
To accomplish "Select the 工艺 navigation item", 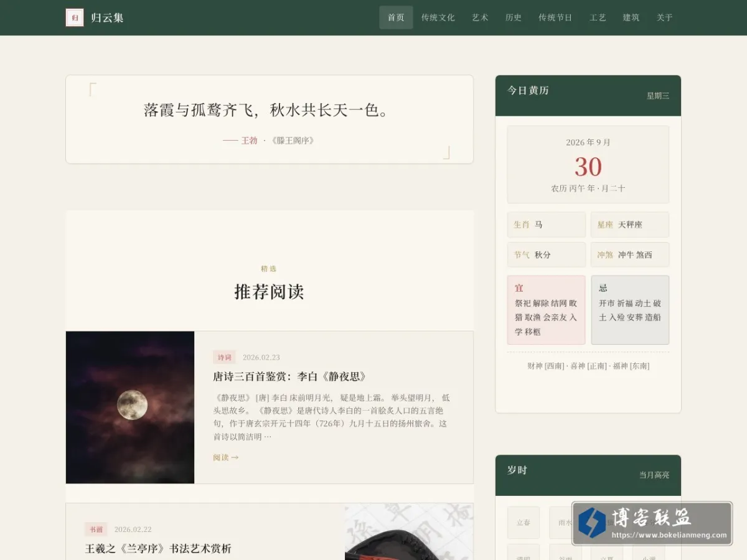I will [x=598, y=17].
